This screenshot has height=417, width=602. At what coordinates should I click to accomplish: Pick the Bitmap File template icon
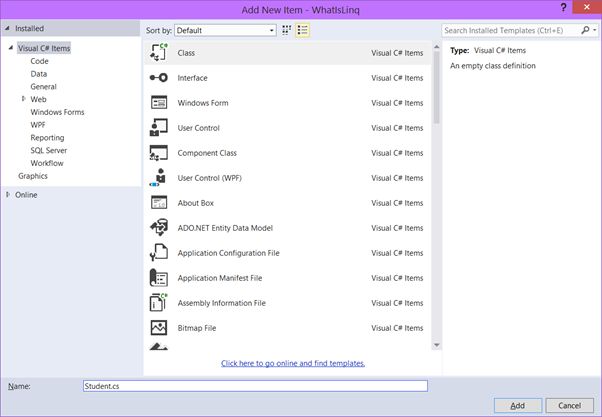(x=159, y=328)
